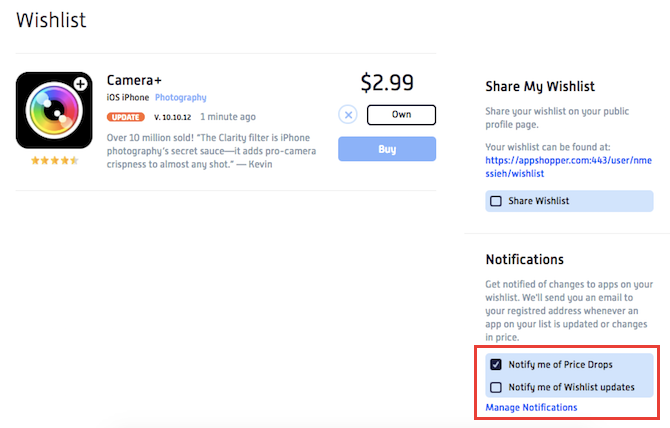Click the iOS iPhone platform label
The image size is (670, 428).
[128, 97]
